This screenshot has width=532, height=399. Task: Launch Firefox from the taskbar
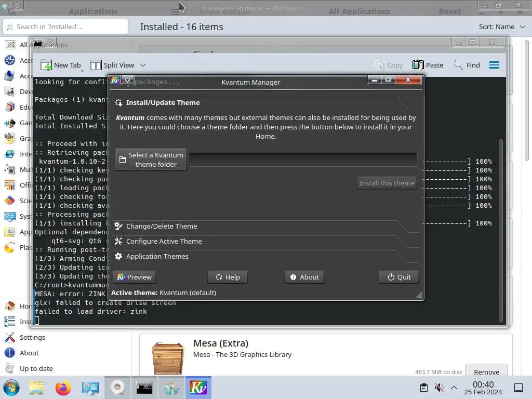pyautogui.click(x=63, y=388)
